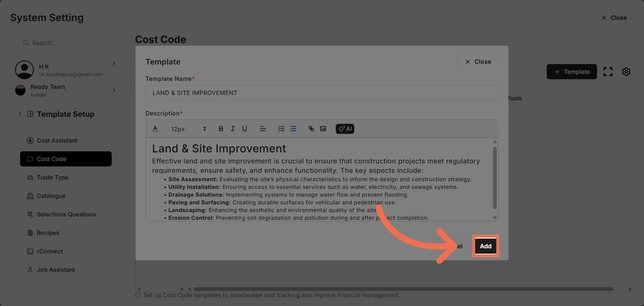This screenshot has width=644, height=306.
Task: Insert image using picture icon
Action: [323, 129]
